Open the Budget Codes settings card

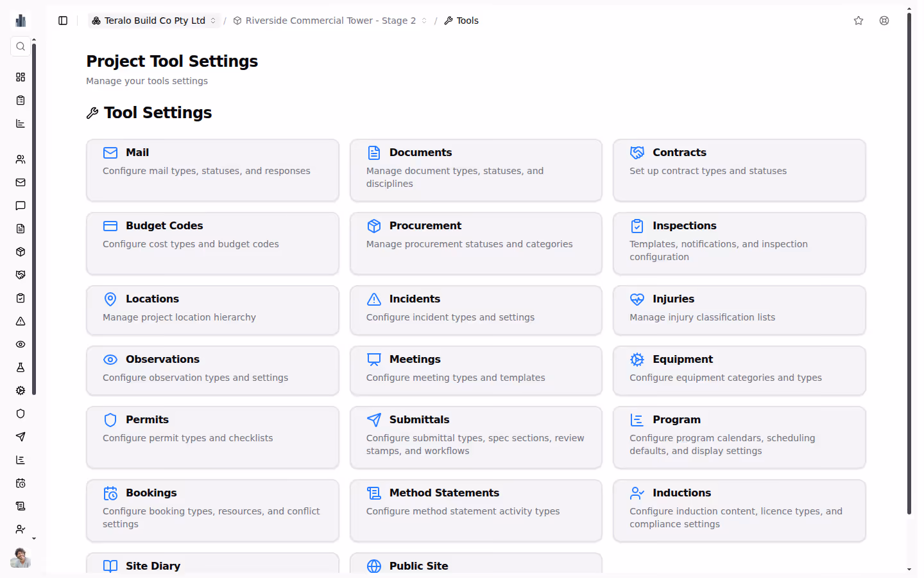coord(212,243)
